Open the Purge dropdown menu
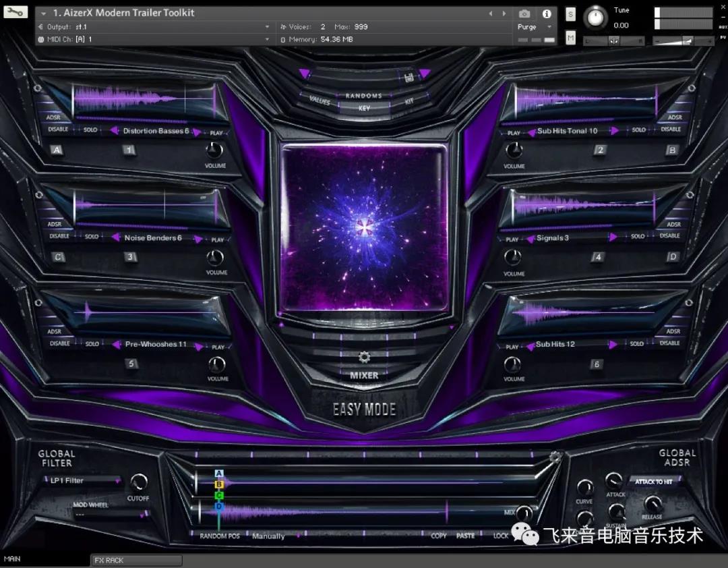The height and width of the screenshot is (568, 728). coord(535,27)
